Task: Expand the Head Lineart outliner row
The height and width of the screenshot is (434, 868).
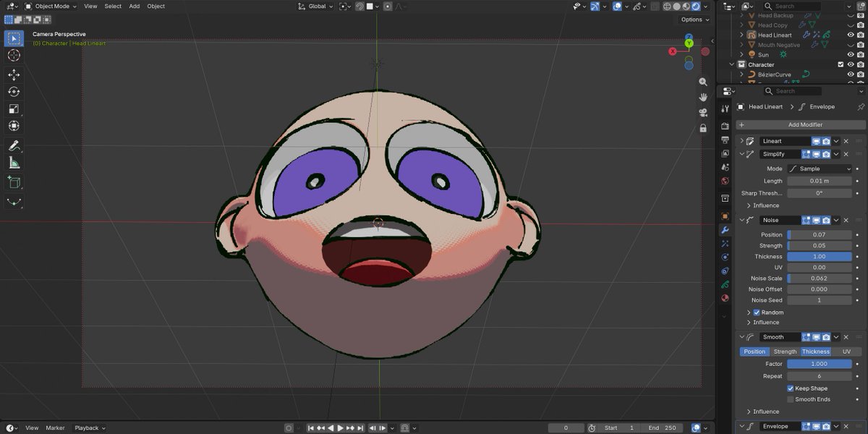Action: (x=742, y=35)
